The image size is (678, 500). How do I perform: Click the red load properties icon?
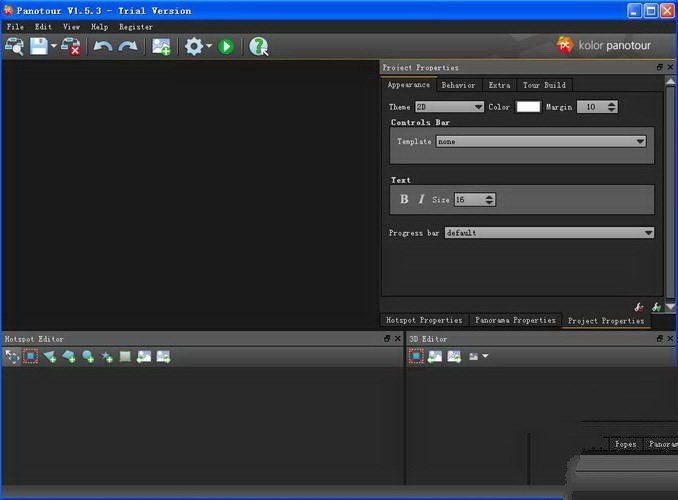pos(639,307)
